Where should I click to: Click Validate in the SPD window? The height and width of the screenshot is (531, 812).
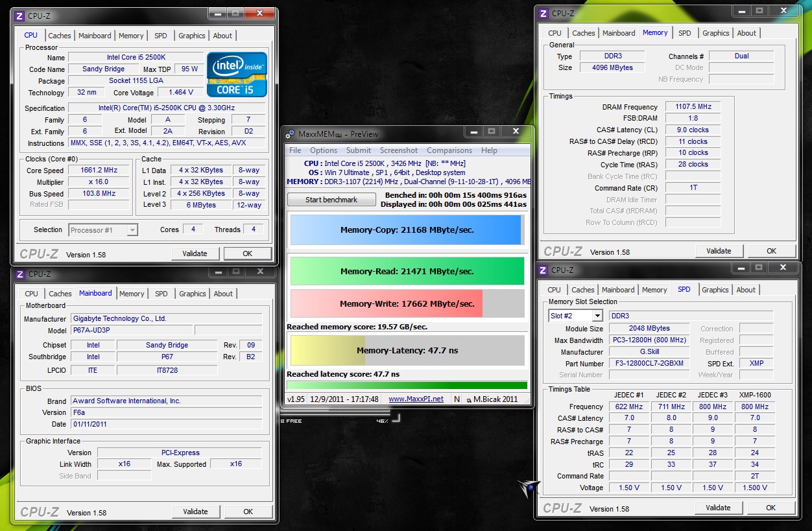[718, 508]
